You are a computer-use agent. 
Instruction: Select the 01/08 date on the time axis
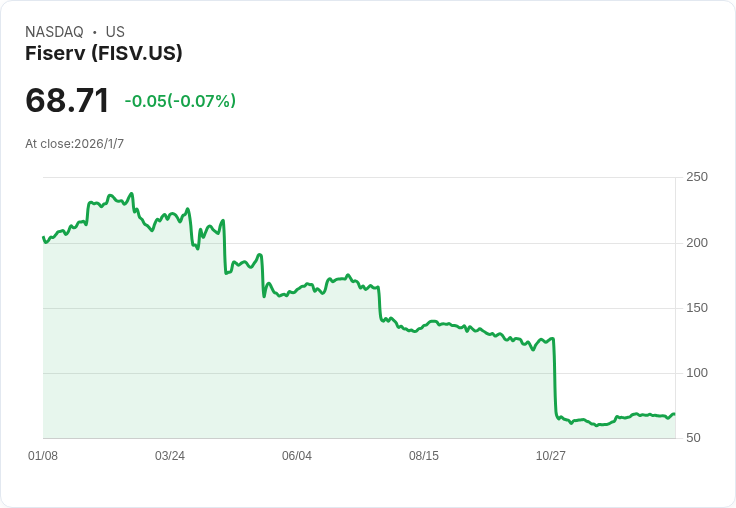click(43, 456)
